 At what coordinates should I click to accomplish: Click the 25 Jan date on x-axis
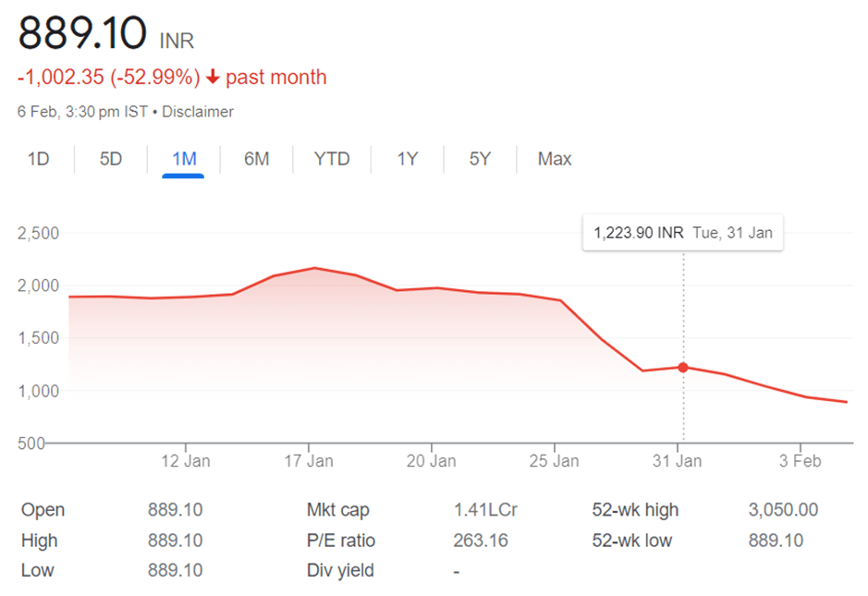pos(554,461)
